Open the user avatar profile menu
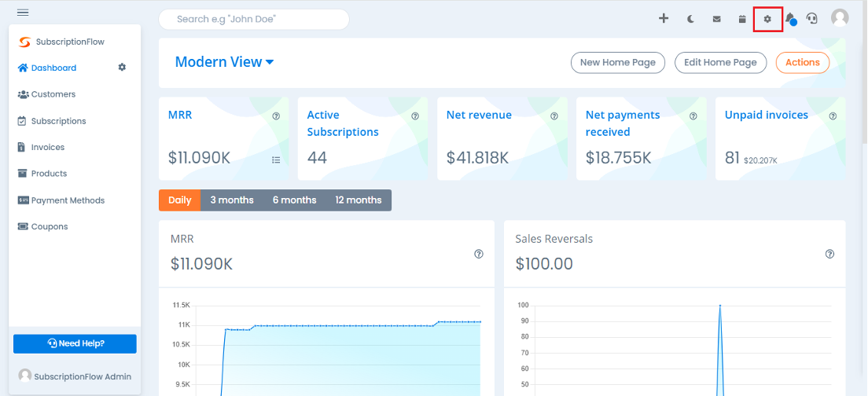The image size is (868, 396). [x=840, y=18]
